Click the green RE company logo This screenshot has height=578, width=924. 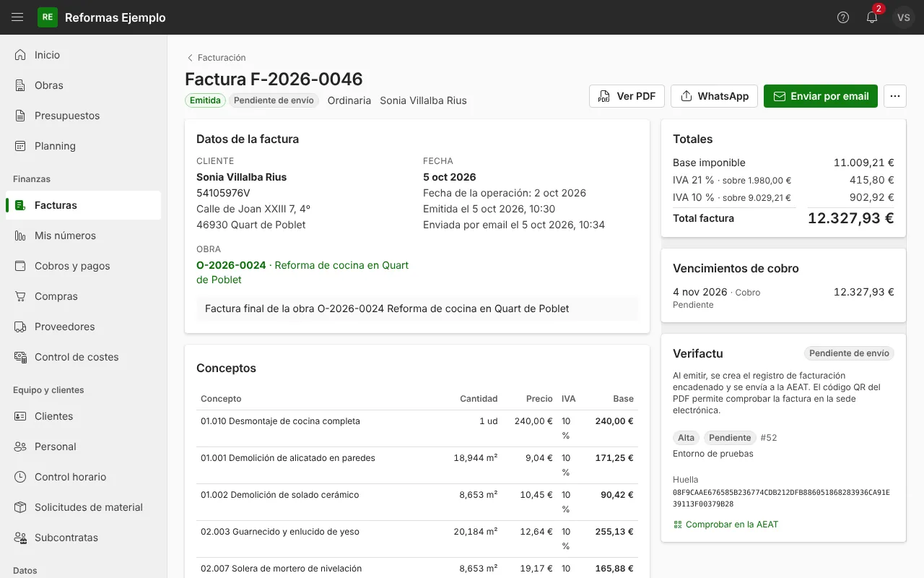click(x=47, y=17)
